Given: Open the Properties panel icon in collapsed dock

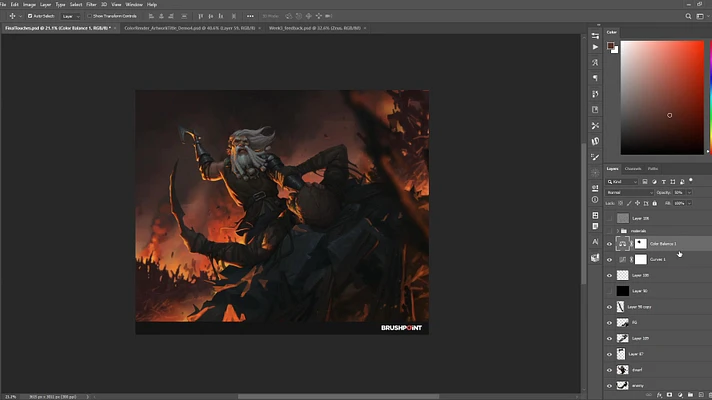Looking at the screenshot, I should tap(595, 35).
